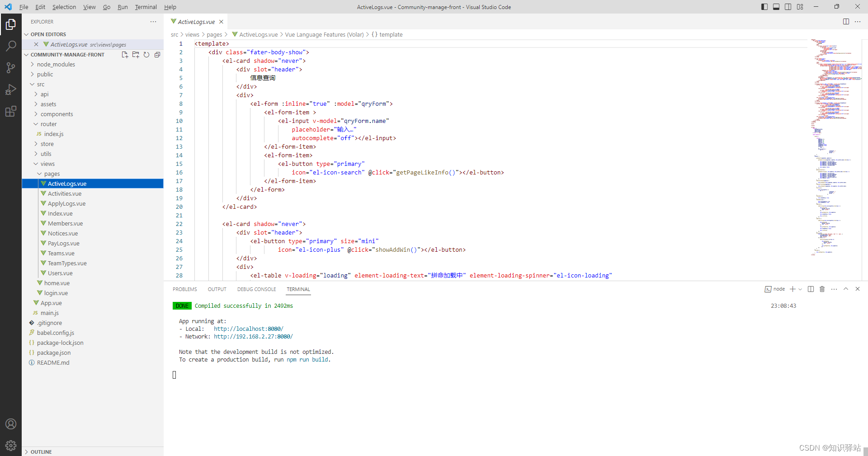Expand the node_modules folder
The image size is (868, 456).
click(93, 65)
